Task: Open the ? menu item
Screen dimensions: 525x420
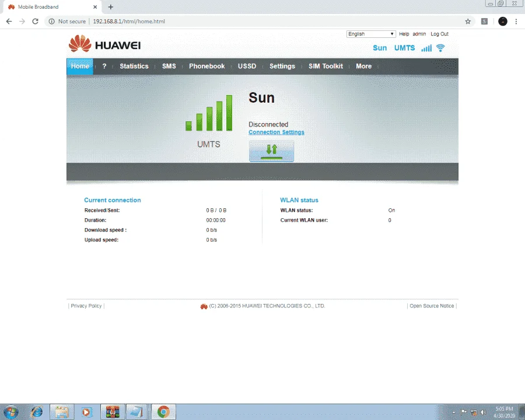Action: [x=104, y=66]
